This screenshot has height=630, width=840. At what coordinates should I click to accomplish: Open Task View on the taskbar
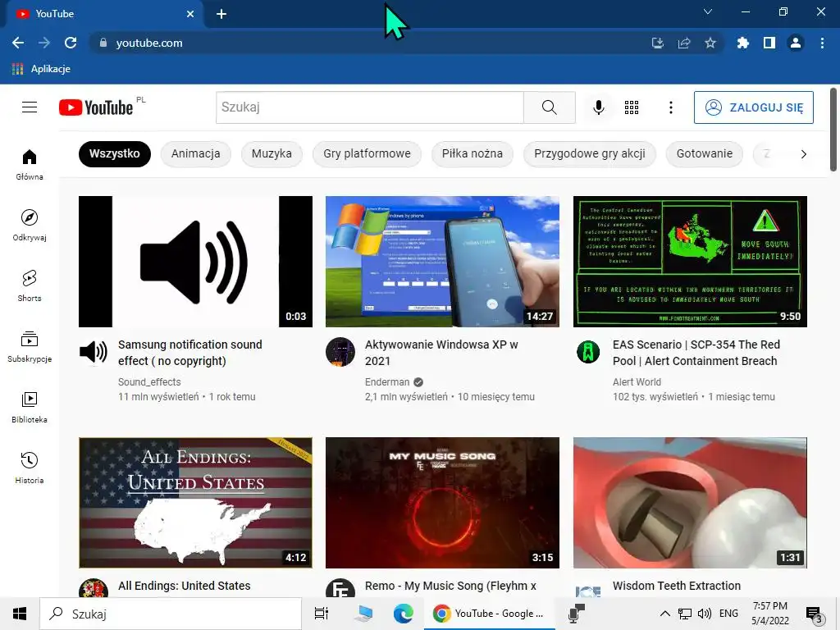(322, 614)
